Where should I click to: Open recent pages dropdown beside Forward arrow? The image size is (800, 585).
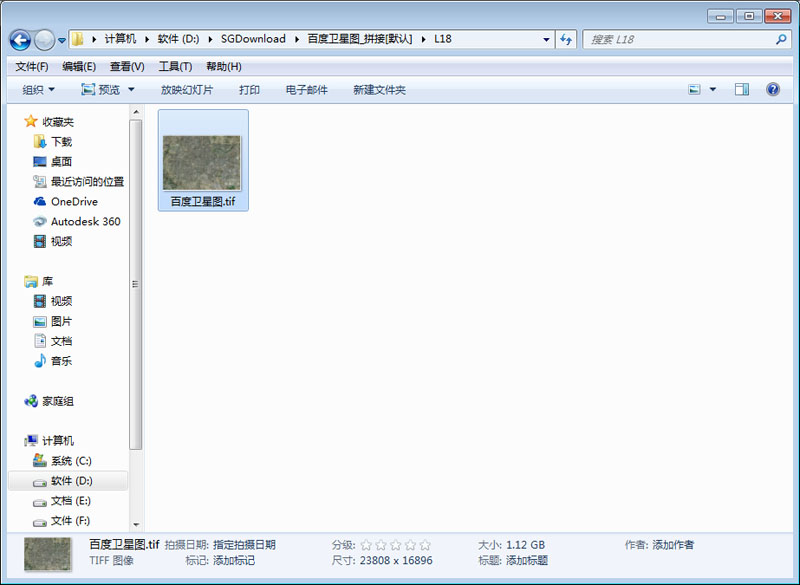pos(62,40)
